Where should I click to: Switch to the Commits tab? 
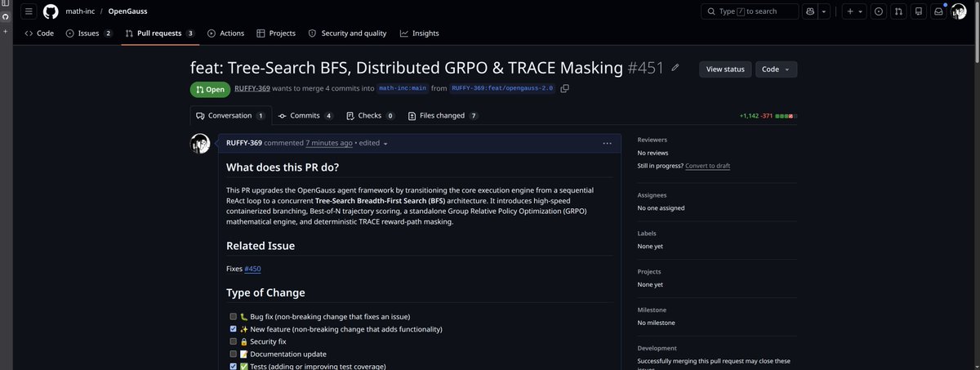pyautogui.click(x=305, y=116)
